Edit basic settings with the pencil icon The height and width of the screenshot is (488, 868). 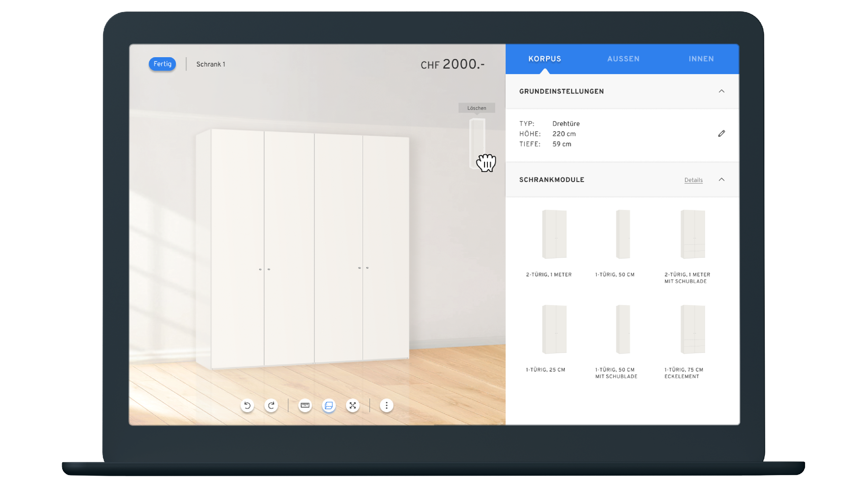click(x=721, y=134)
